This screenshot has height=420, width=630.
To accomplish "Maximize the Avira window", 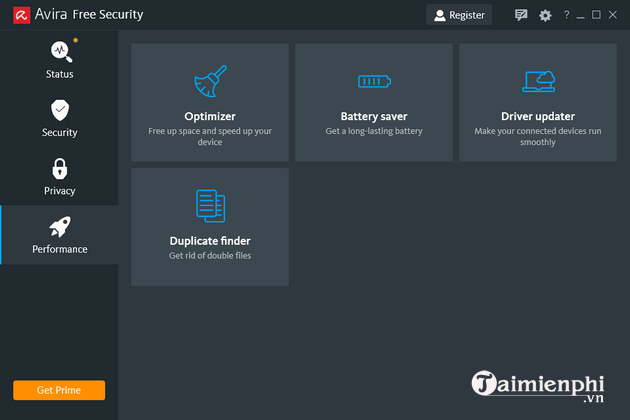I will (596, 15).
